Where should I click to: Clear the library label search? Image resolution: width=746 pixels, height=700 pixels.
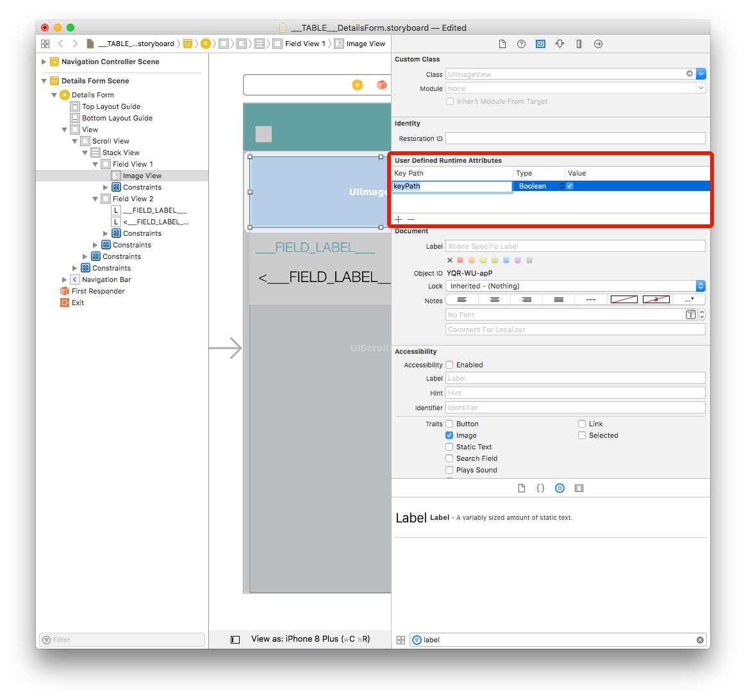700,640
